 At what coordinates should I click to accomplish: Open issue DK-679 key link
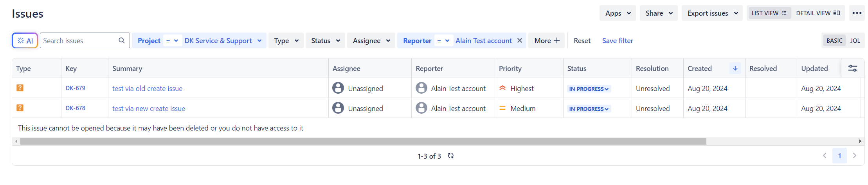[75, 88]
